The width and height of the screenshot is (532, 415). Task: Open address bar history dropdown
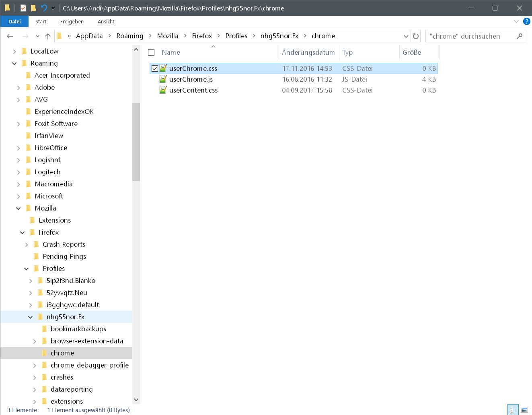[406, 36]
